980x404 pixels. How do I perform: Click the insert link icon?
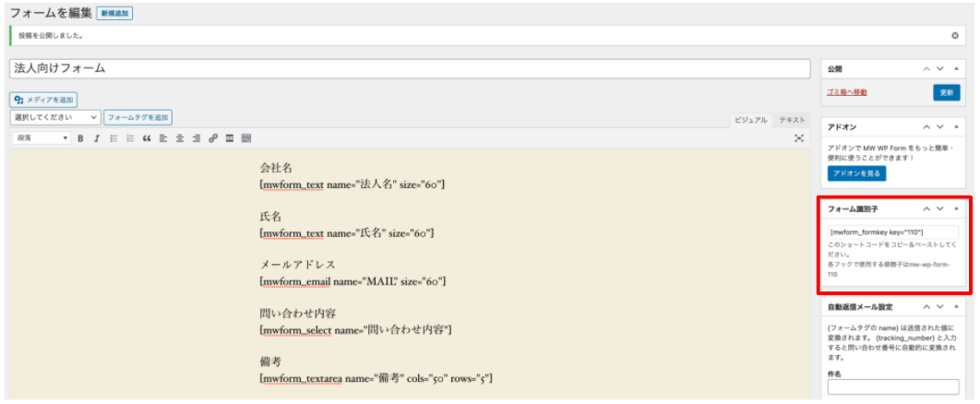pos(213,138)
